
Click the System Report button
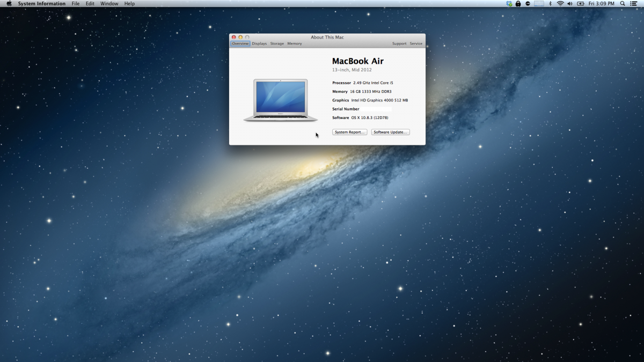point(349,132)
